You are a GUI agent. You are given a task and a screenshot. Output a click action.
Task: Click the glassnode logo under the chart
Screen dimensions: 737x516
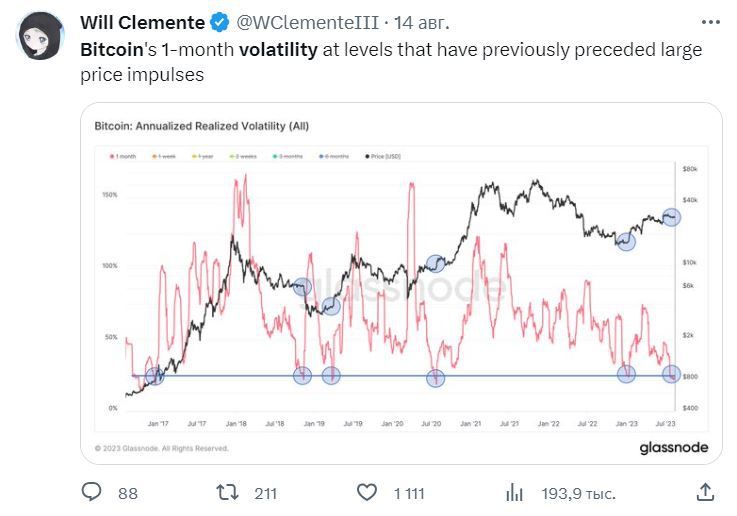click(x=673, y=448)
